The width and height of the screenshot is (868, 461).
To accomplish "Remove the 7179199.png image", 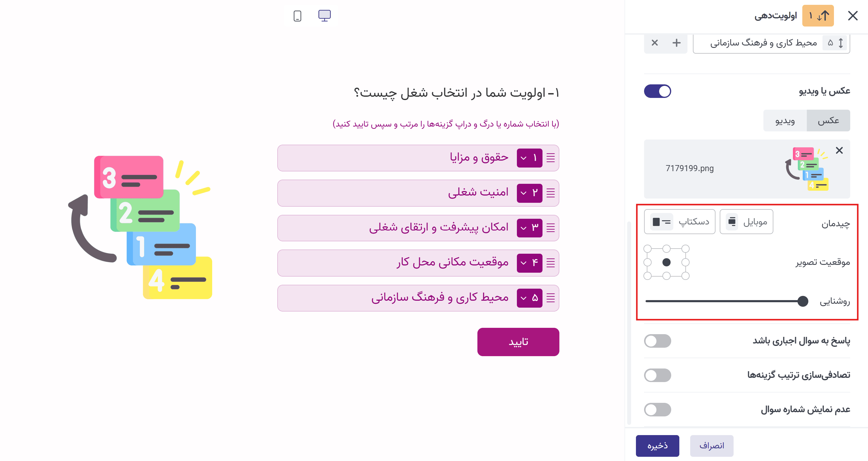I will tap(839, 151).
